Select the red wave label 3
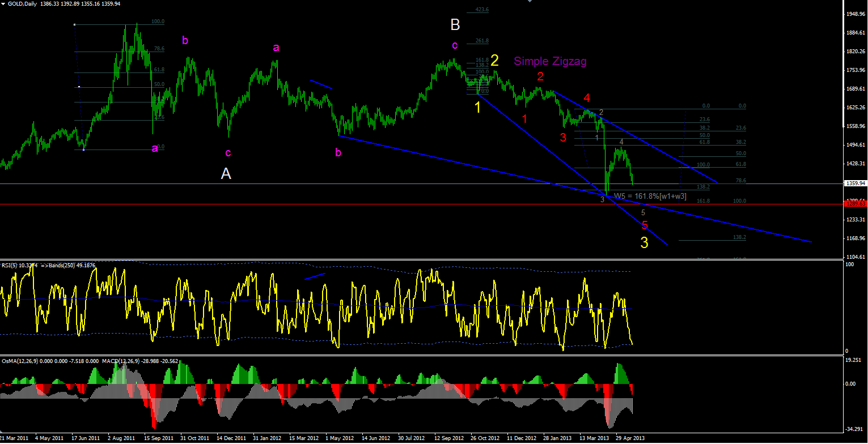868x444 pixels. point(562,137)
